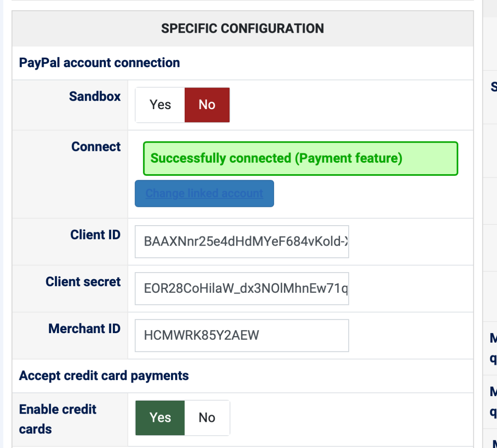Focus the Client ID input field
The image size is (497, 448).
pos(242,241)
